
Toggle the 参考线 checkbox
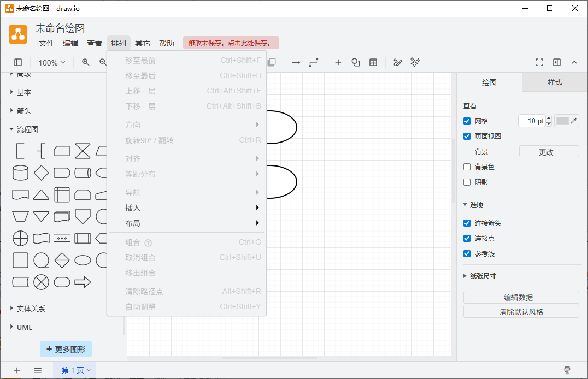point(467,254)
